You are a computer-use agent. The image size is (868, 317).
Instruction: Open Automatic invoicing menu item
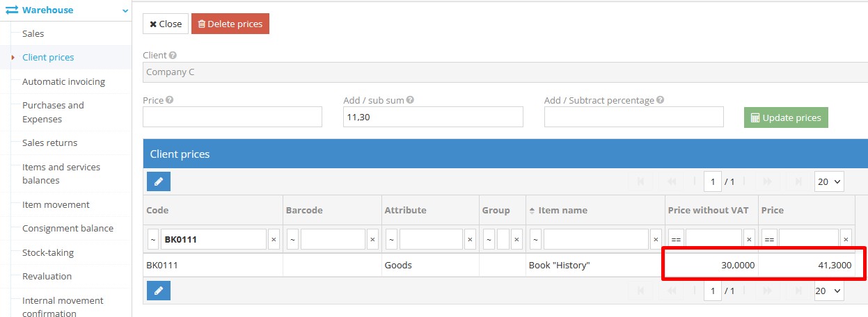[x=63, y=81]
